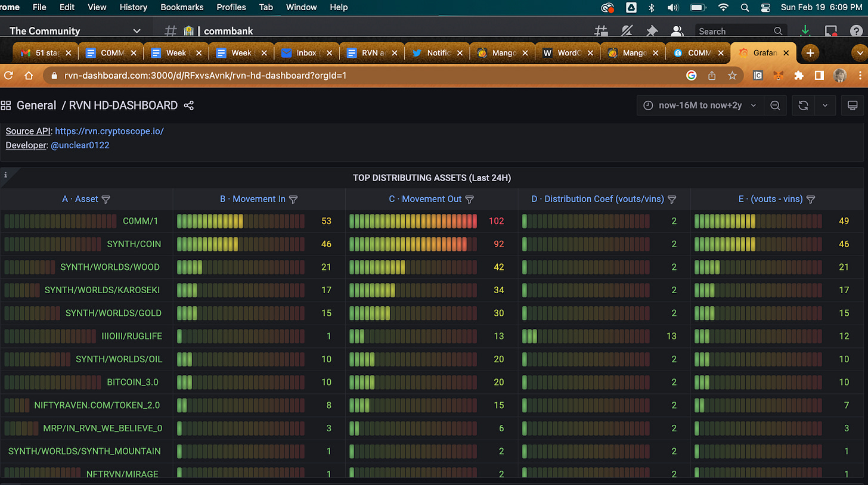Expand The Community server dropdown

tap(137, 31)
